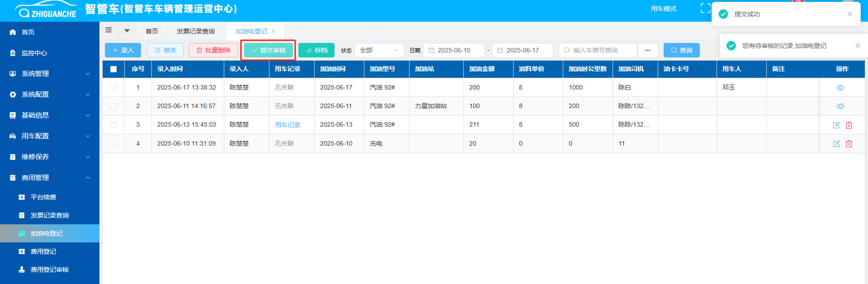
Task: Dismiss the 提交成功 notification
Action: (849, 14)
